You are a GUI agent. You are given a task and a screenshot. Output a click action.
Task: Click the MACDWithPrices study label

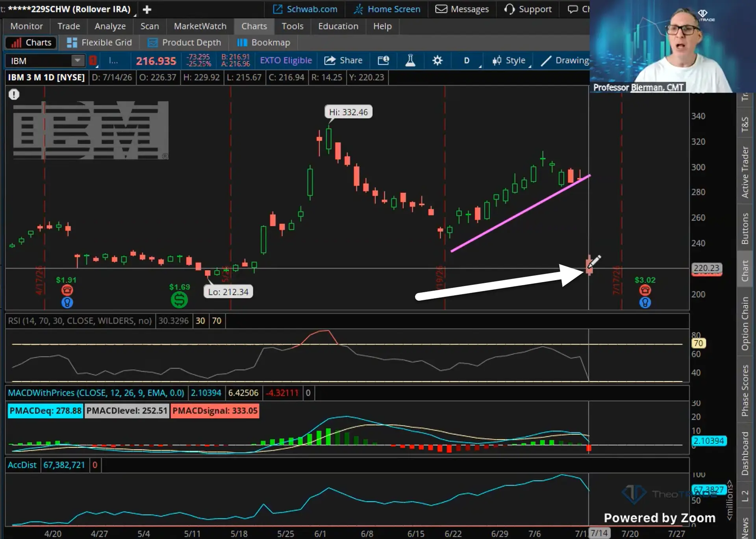[96, 393]
